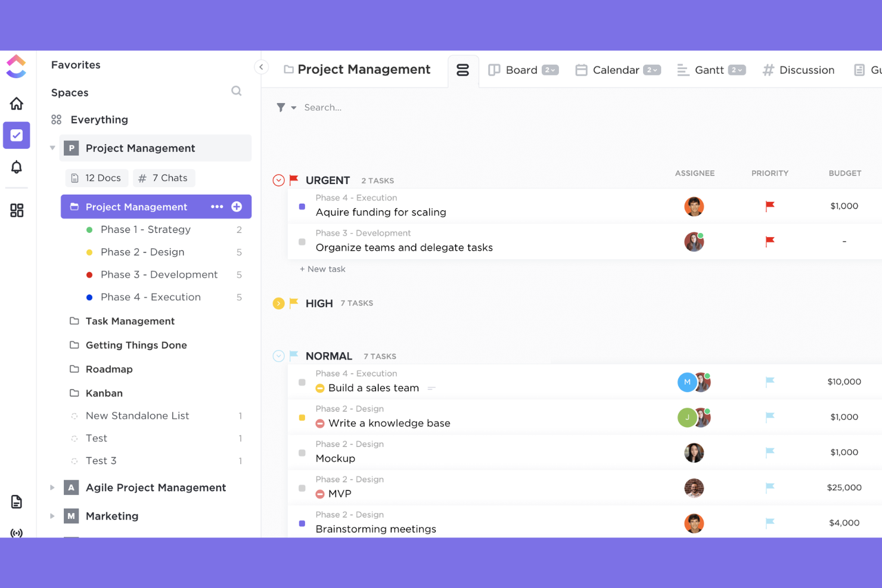The image size is (882, 588).
Task: Click the $25,000 budget cell for MVP
Action: pyautogui.click(x=844, y=487)
